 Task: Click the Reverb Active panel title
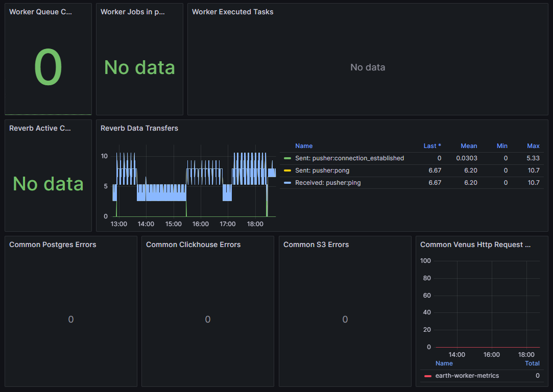click(40, 128)
